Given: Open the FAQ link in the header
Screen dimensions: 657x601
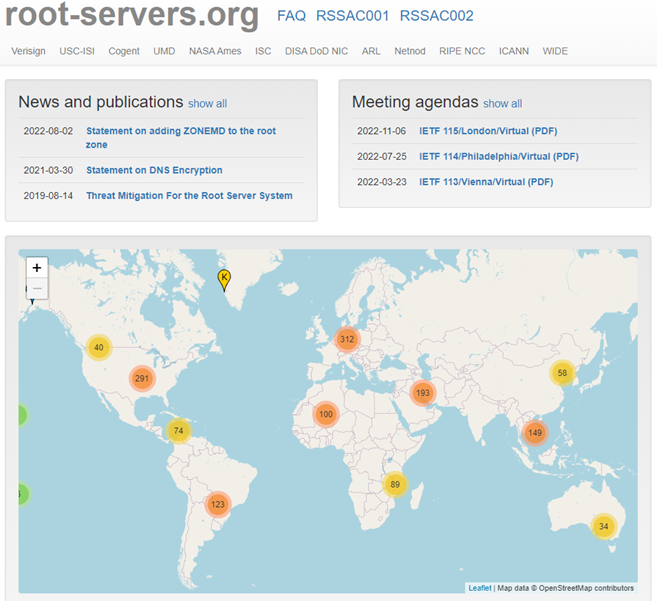Looking at the screenshot, I should pyautogui.click(x=291, y=16).
